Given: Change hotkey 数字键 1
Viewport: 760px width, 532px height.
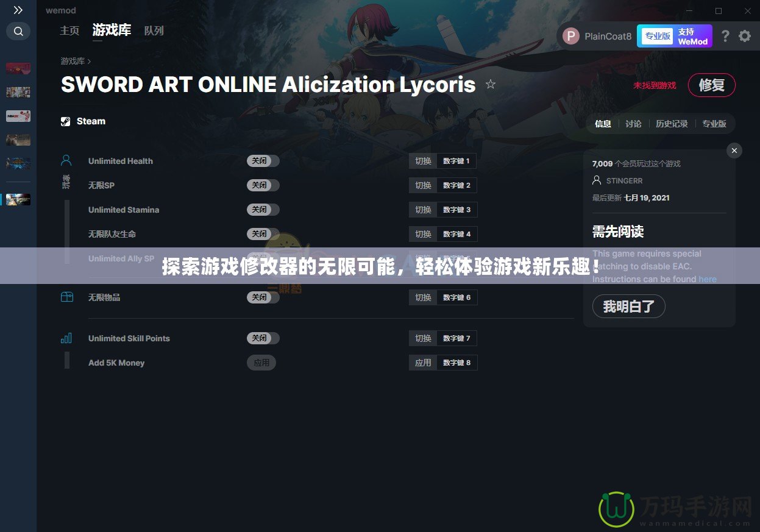Looking at the screenshot, I should [x=457, y=161].
